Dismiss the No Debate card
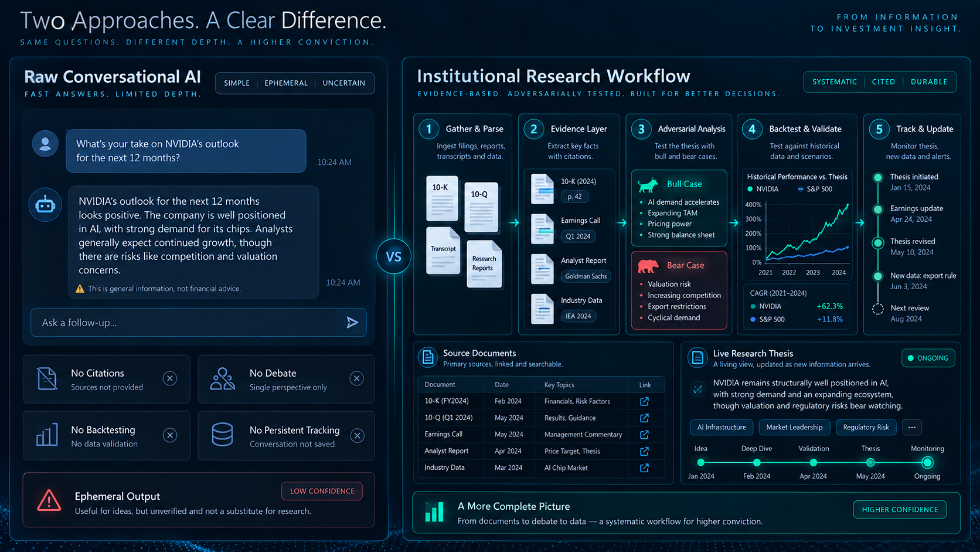Image resolution: width=980 pixels, height=552 pixels. 356,379
